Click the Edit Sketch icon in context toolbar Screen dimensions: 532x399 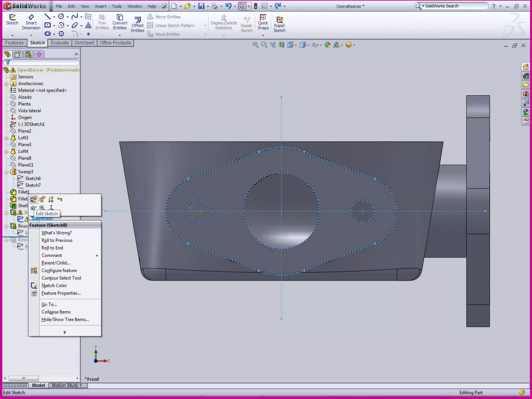(34, 199)
